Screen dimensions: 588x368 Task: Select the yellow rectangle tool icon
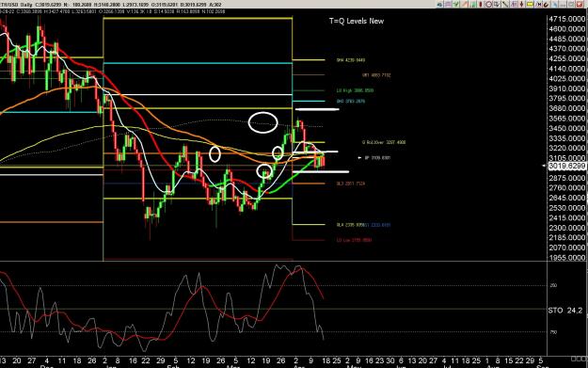tap(530, 5)
